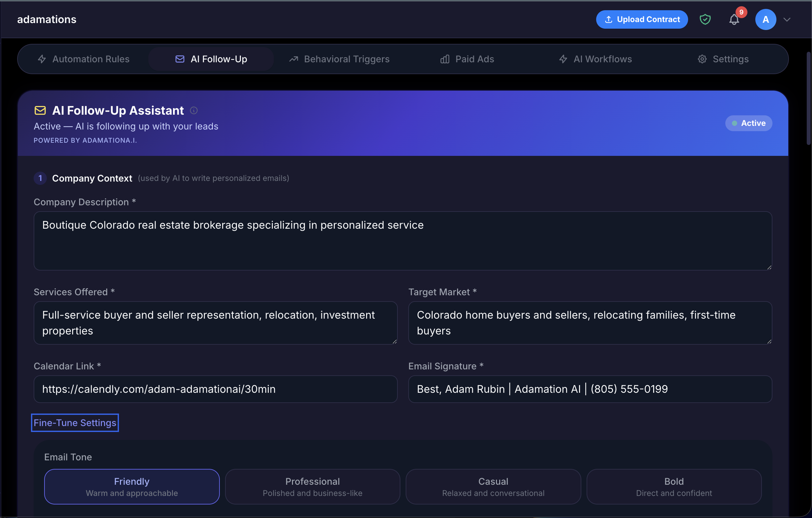
Task: Select the Bold email tone
Action: point(674,487)
